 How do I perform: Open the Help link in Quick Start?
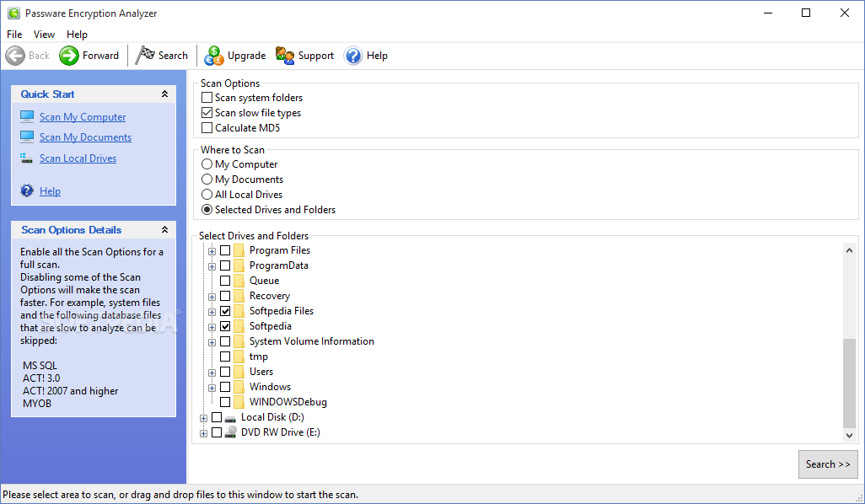51,191
